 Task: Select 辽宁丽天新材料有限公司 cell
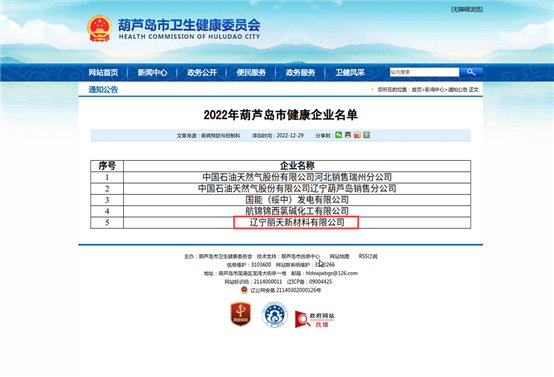click(x=297, y=222)
